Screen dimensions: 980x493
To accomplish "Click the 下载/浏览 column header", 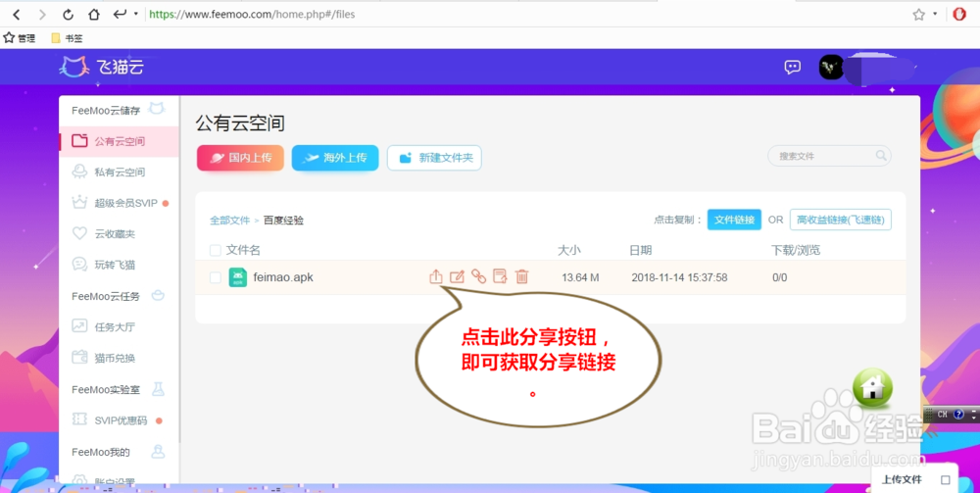I will pos(796,251).
